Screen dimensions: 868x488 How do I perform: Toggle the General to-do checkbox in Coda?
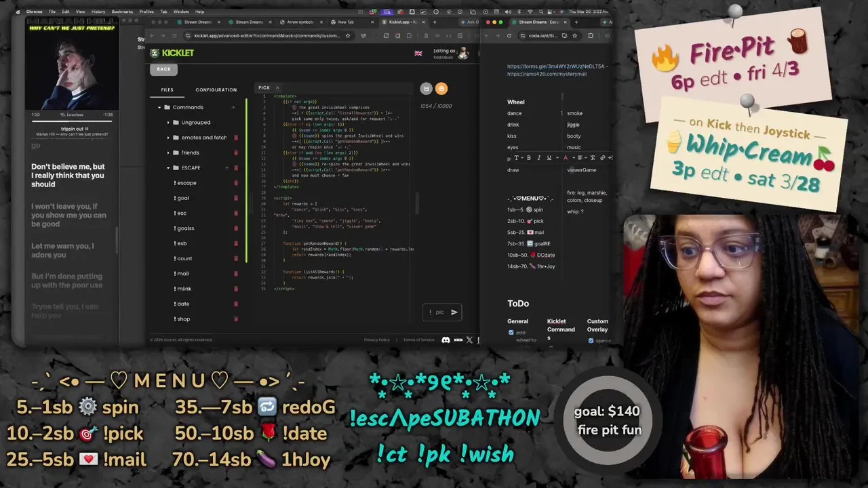tap(511, 332)
